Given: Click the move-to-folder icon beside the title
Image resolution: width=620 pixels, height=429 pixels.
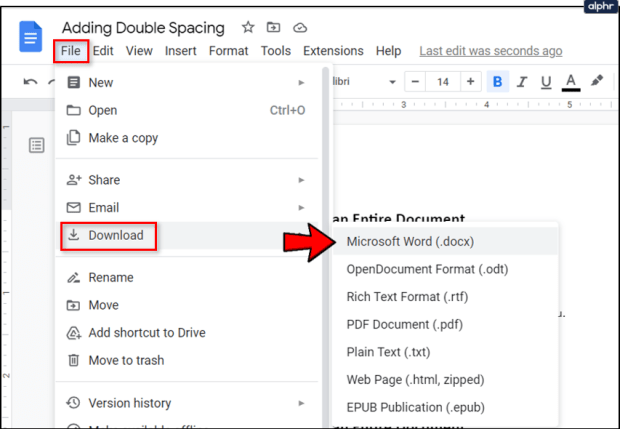Looking at the screenshot, I should tap(274, 27).
